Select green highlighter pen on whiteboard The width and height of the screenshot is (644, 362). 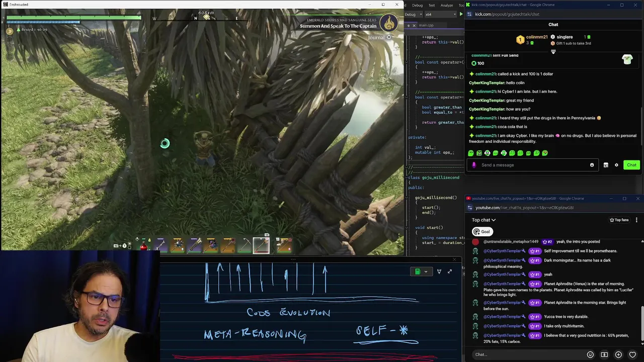click(417, 271)
